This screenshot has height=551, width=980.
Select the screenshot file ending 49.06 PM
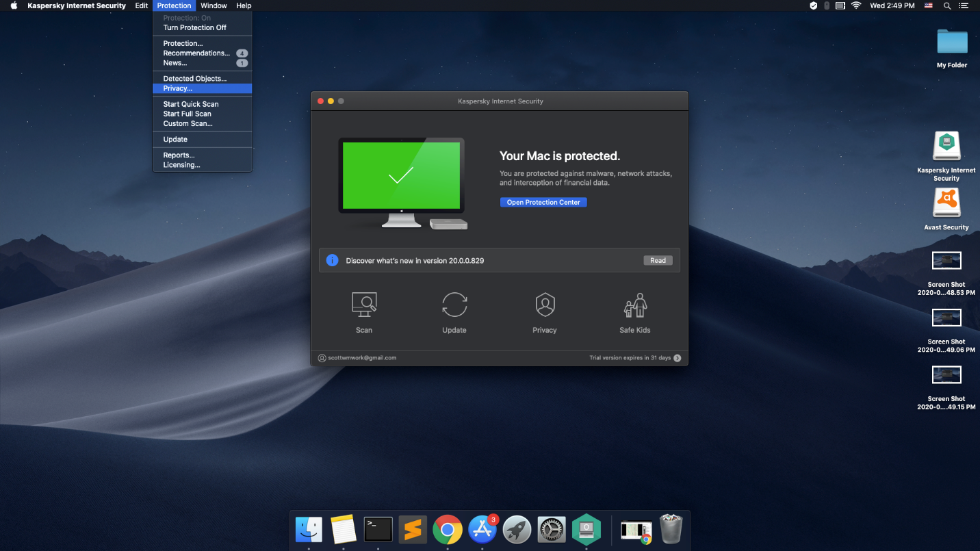click(946, 318)
